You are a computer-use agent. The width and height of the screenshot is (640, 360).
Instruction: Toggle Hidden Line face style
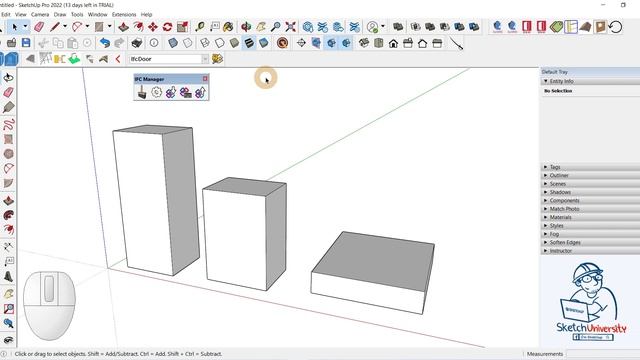coord(220,42)
